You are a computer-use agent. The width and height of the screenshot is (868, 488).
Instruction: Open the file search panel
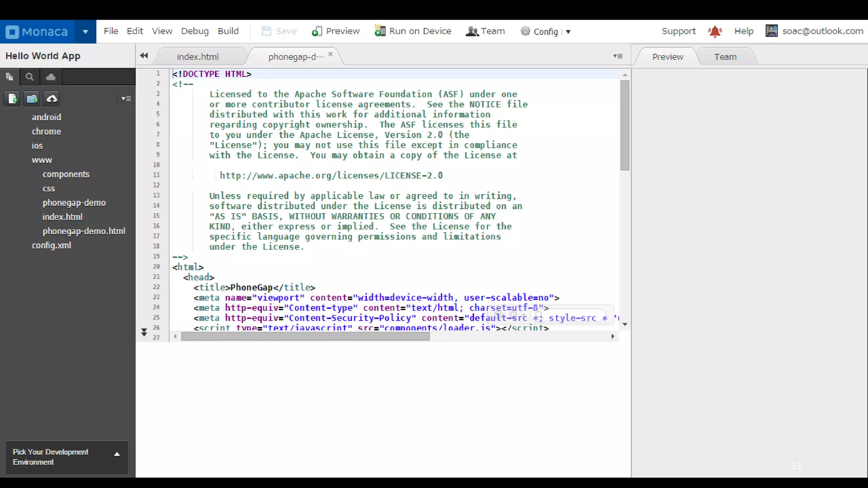tap(30, 77)
